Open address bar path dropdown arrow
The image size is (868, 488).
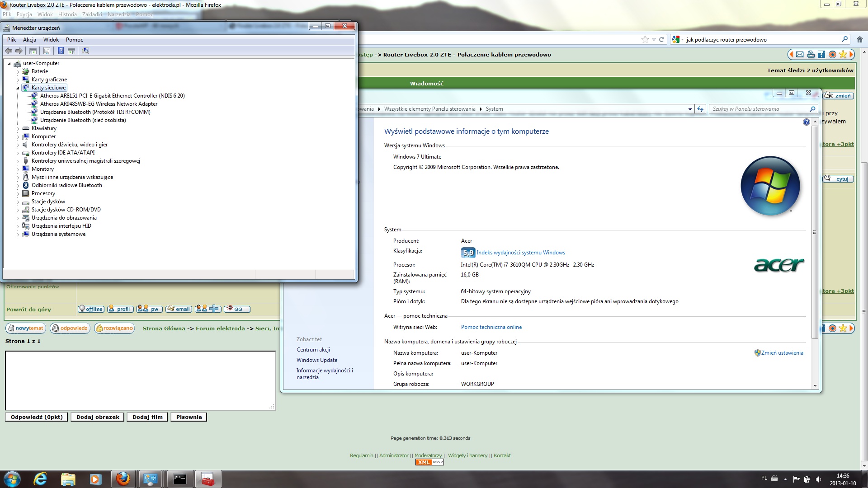click(690, 109)
